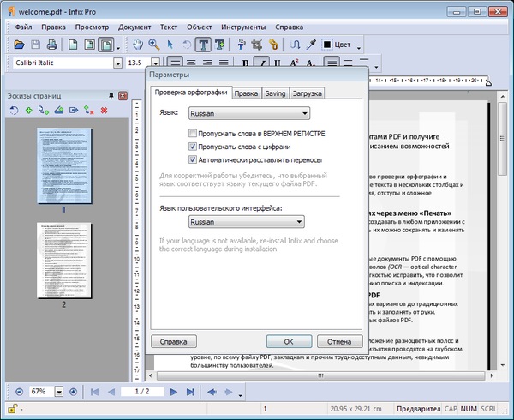Select the Text edit tool

click(x=204, y=44)
